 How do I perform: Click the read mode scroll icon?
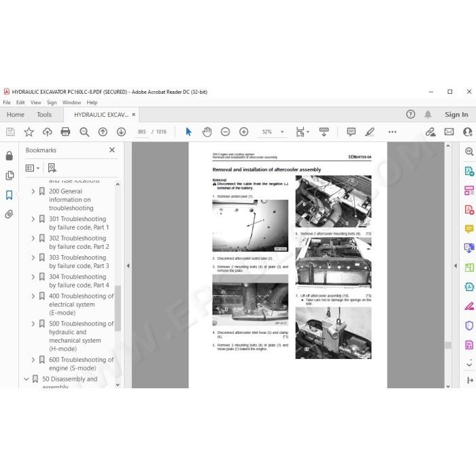[x=324, y=132]
